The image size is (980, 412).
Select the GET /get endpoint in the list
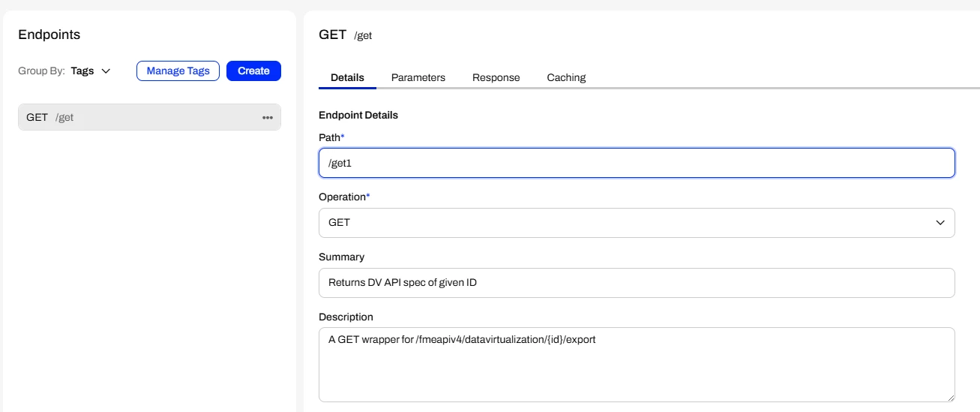[135, 118]
